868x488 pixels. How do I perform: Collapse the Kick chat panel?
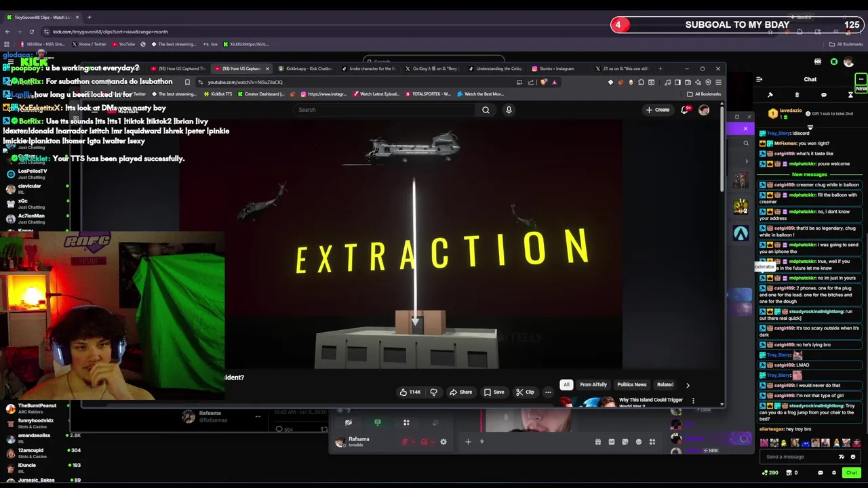point(759,79)
